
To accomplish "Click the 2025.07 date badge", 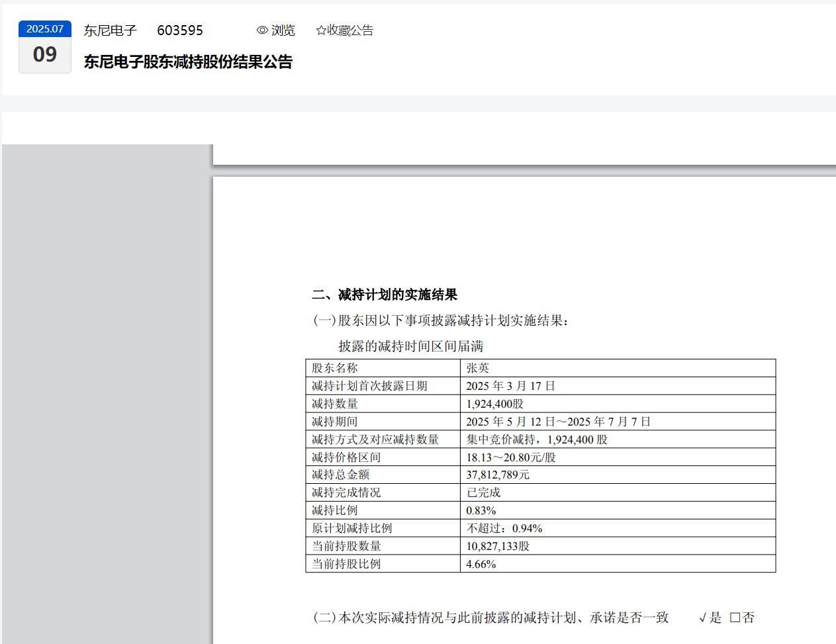I will tap(45, 29).
